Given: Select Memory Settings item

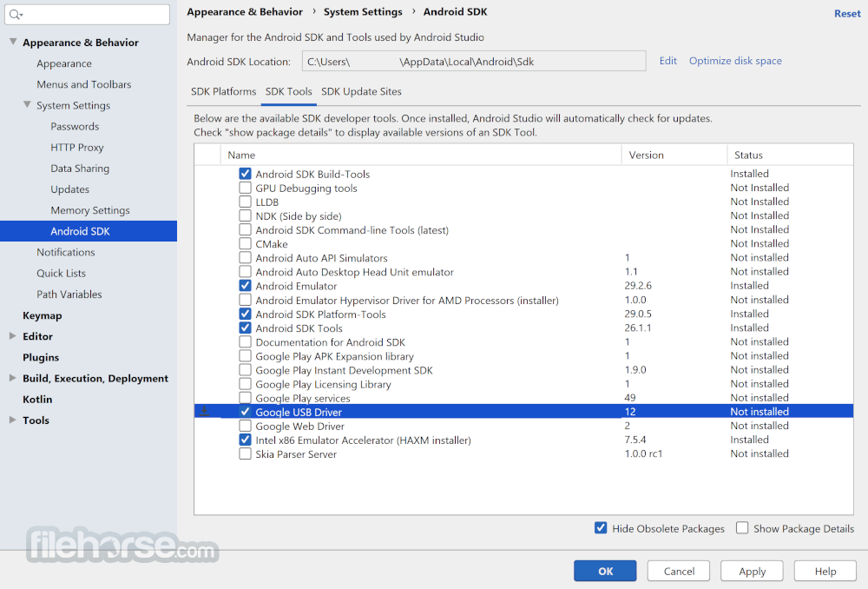Looking at the screenshot, I should [x=90, y=210].
